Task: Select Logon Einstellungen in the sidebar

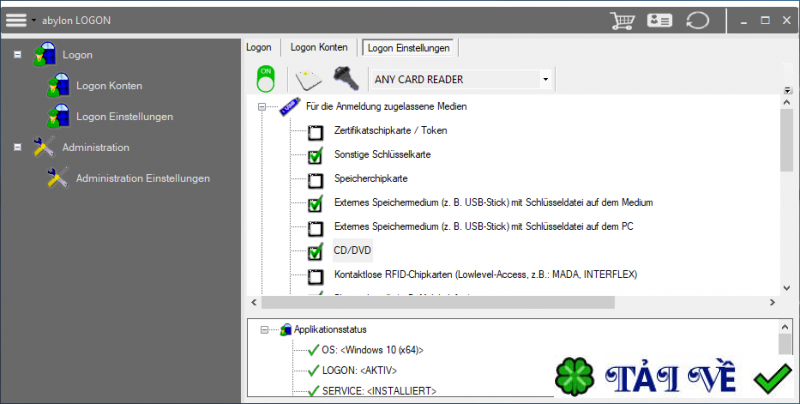Action: (x=124, y=116)
